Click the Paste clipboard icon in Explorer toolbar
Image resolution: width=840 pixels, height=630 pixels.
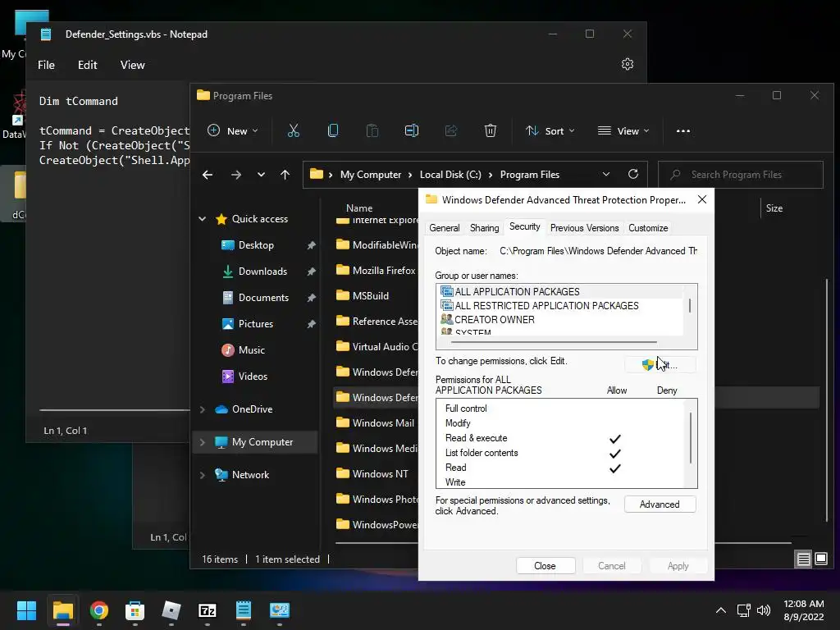pyautogui.click(x=372, y=130)
